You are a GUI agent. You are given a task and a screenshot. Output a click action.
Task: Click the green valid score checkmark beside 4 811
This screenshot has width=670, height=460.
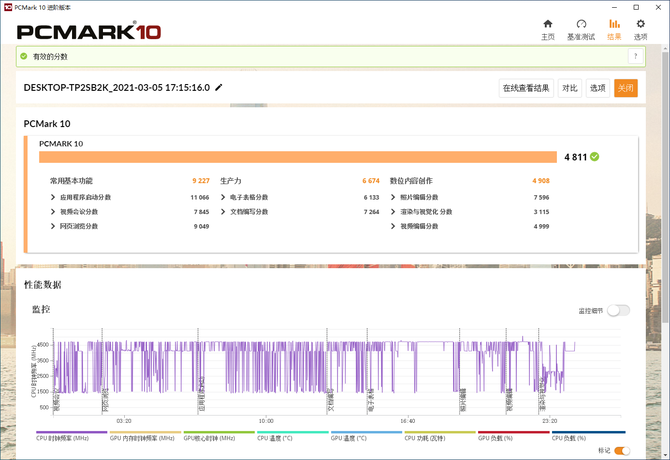pyautogui.click(x=594, y=157)
